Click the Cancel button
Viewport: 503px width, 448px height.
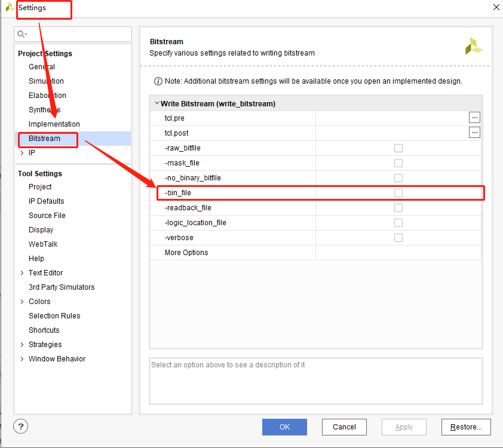[344, 427]
